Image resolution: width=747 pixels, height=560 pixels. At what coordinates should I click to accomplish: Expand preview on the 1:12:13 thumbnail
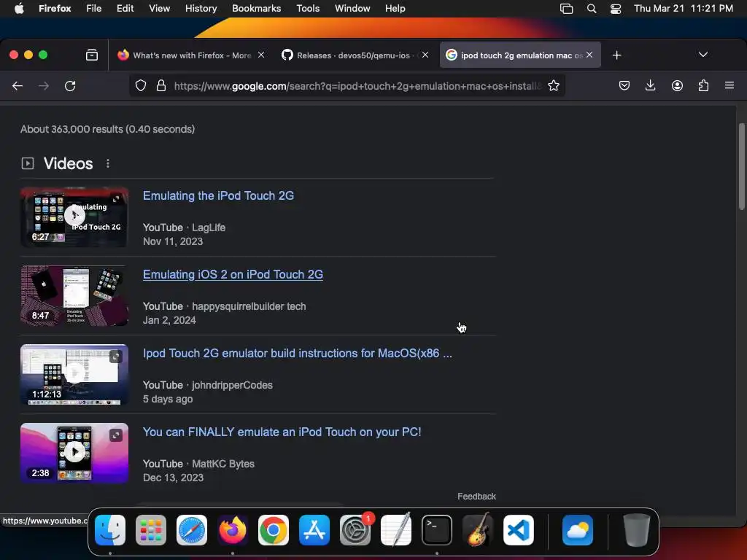[x=116, y=356]
